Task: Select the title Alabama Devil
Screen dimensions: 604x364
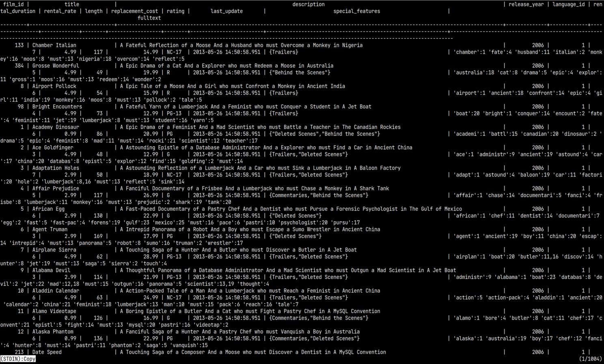Action: 51,270
